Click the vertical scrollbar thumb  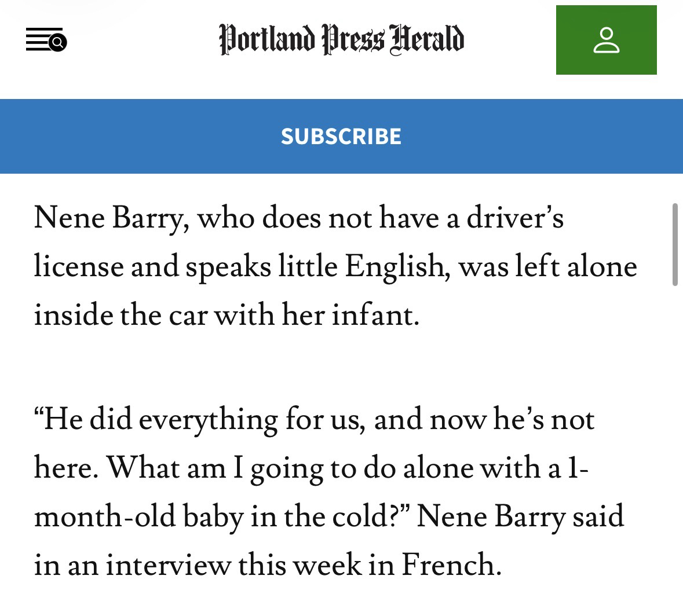coord(675,244)
